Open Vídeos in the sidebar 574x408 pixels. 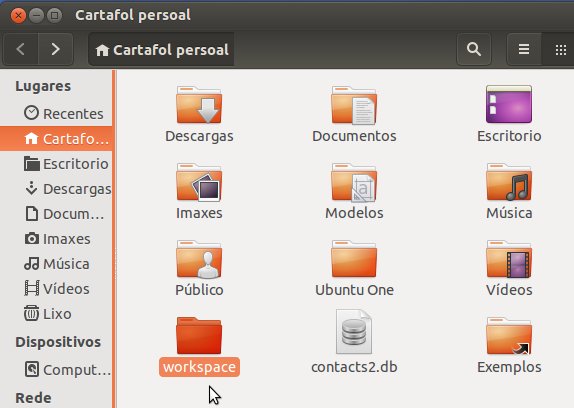coord(56,289)
